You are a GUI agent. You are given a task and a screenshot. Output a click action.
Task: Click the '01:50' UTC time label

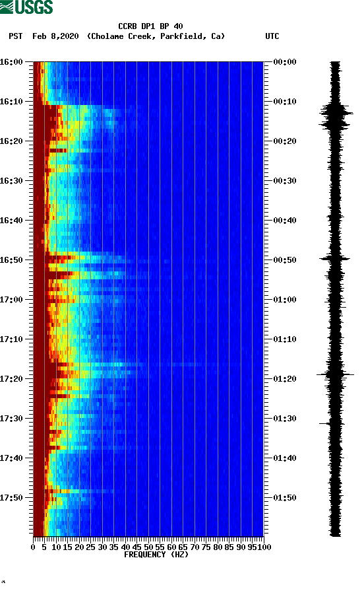point(285,498)
